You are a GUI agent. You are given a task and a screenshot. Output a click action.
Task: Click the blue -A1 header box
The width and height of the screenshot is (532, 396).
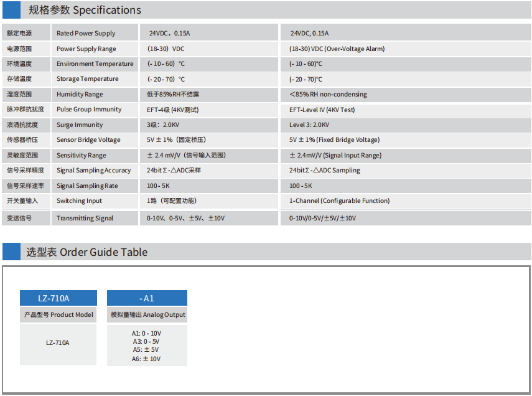point(147,298)
